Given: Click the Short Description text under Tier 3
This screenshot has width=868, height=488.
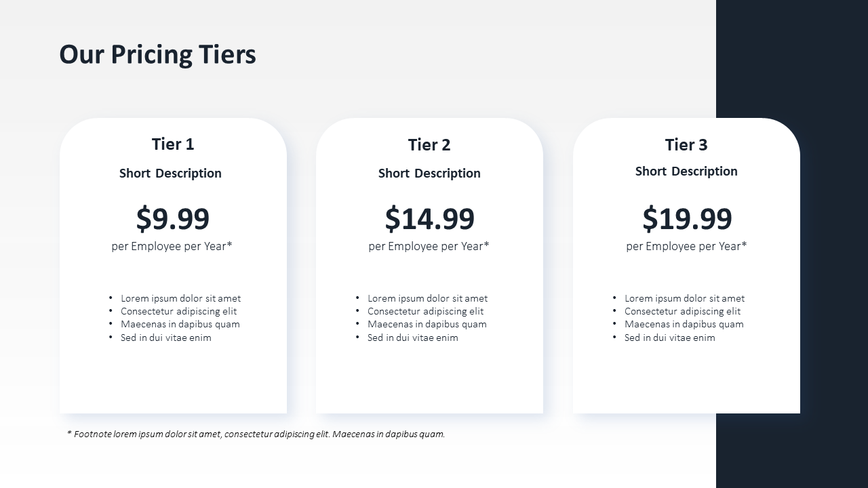Looking at the screenshot, I should click(x=686, y=171).
